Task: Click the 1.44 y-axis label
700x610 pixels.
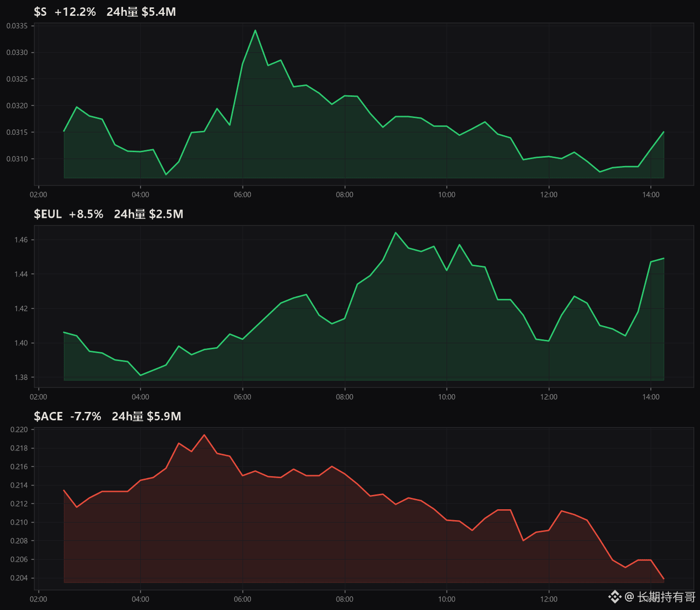Action: 21,274
